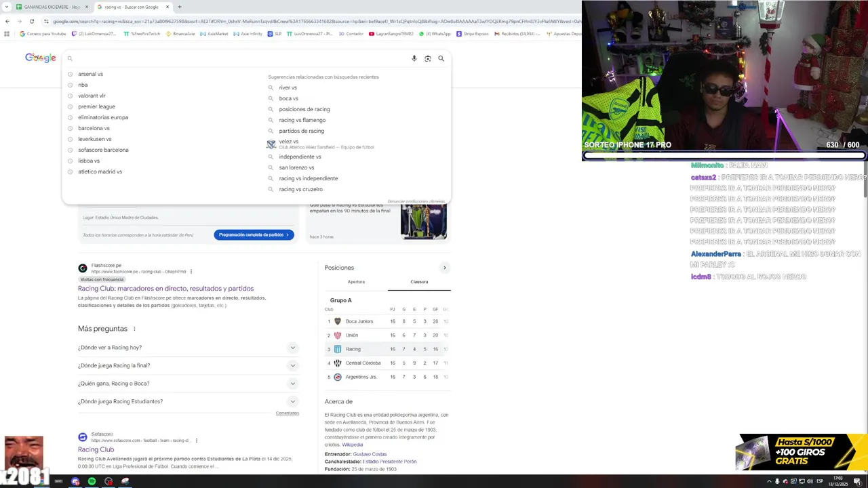Open Estadio Presidente Perón link
868x488 pixels.
(x=389, y=462)
